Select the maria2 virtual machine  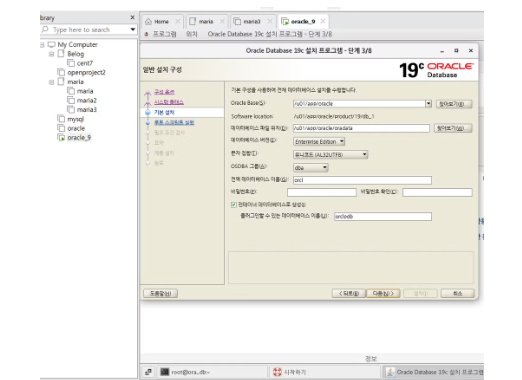(x=87, y=100)
